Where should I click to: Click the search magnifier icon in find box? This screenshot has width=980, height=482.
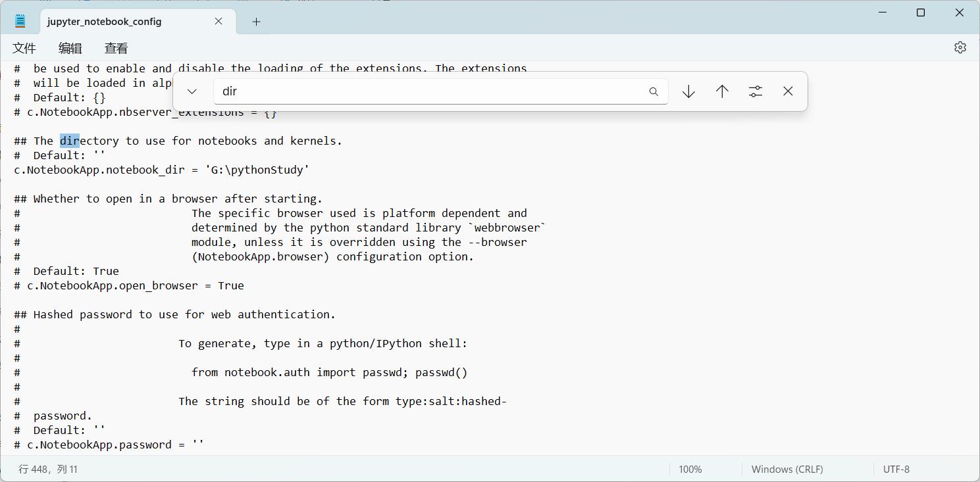click(x=654, y=91)
